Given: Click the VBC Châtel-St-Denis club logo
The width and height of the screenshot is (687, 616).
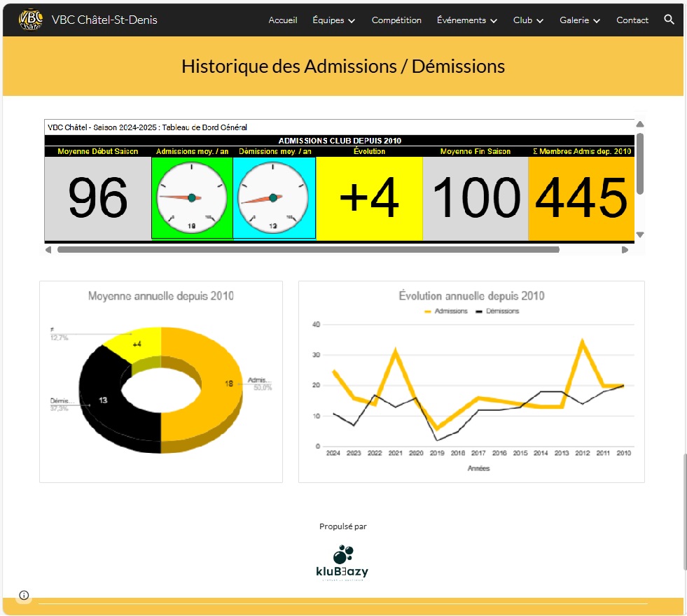Looking at the screenshot, I should [x=30, y=19].
